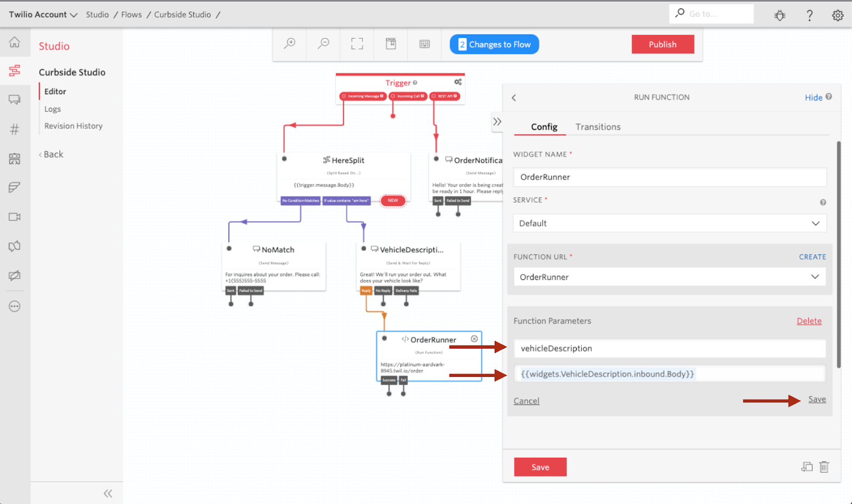This screenshot has width=852, height=504.
Task: Click the Save parameter link
Action: [817, 399]
